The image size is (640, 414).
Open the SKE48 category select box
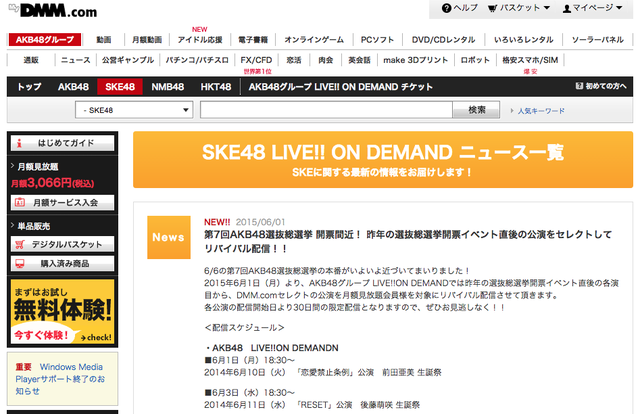click(134, 110)
